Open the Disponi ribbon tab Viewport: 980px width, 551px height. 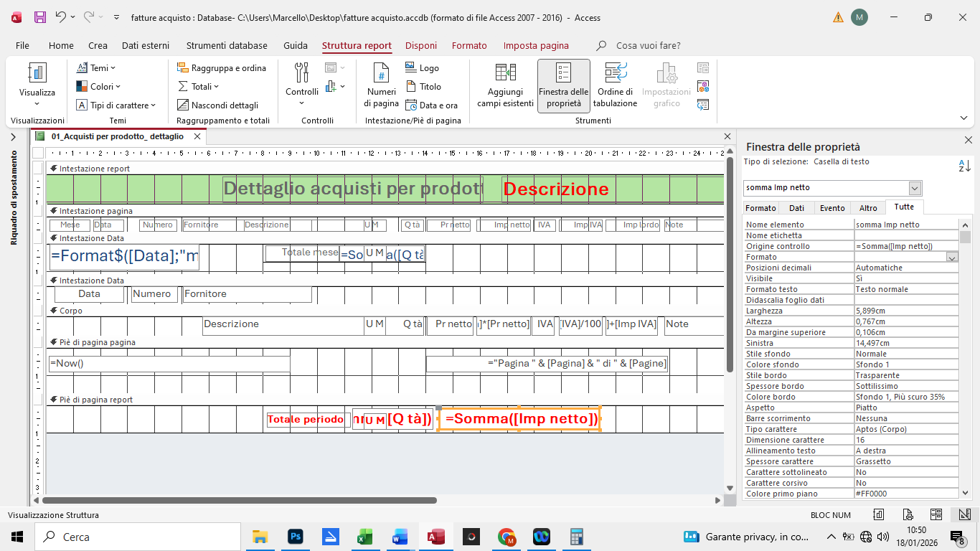click(420, 45)
